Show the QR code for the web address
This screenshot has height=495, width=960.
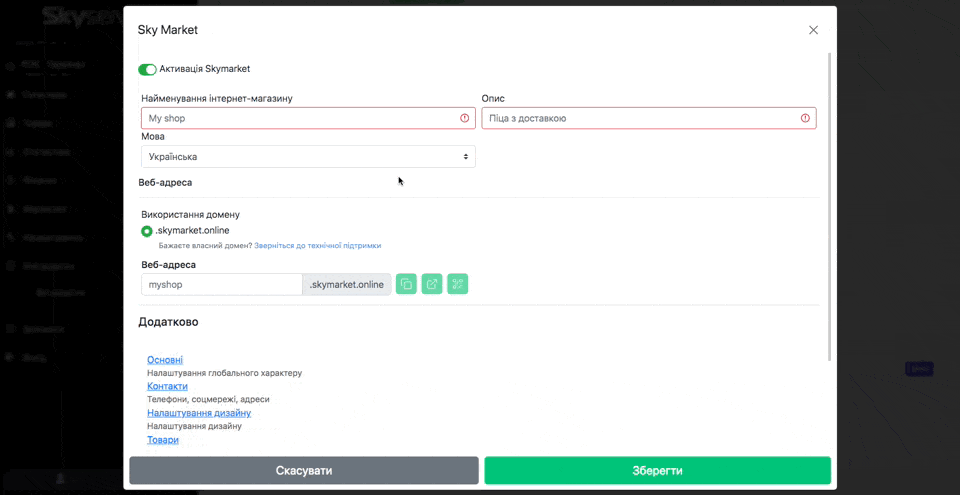click(x=457, y=284)
